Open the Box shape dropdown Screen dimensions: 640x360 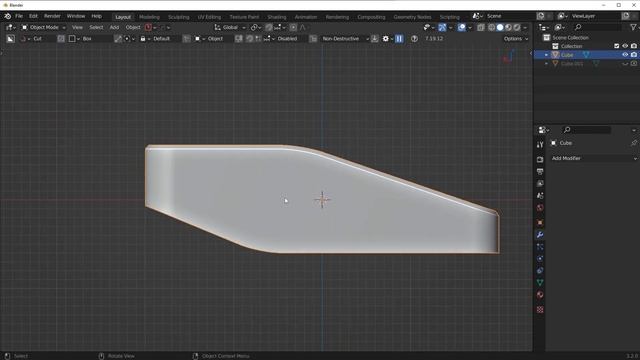pyautogui.click(x=89, y=39)
